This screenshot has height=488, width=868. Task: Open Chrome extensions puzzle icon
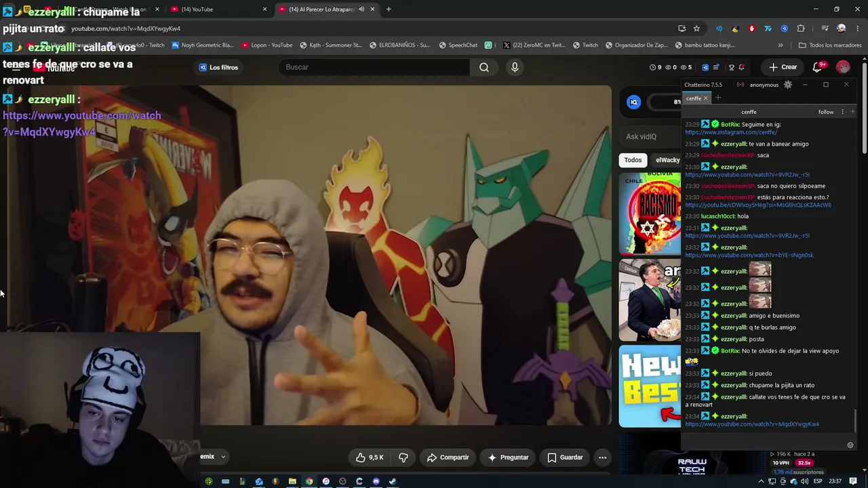point(801,28)
